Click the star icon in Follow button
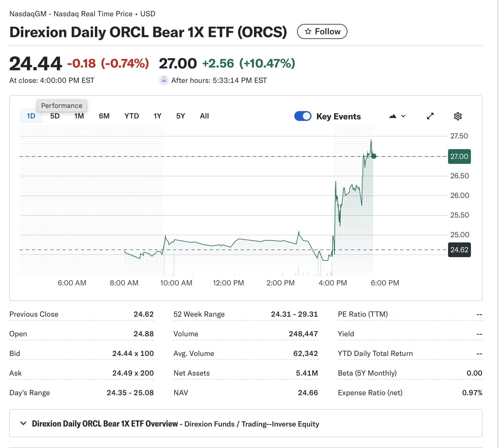 pyautogui.click(x=308, y=32)
